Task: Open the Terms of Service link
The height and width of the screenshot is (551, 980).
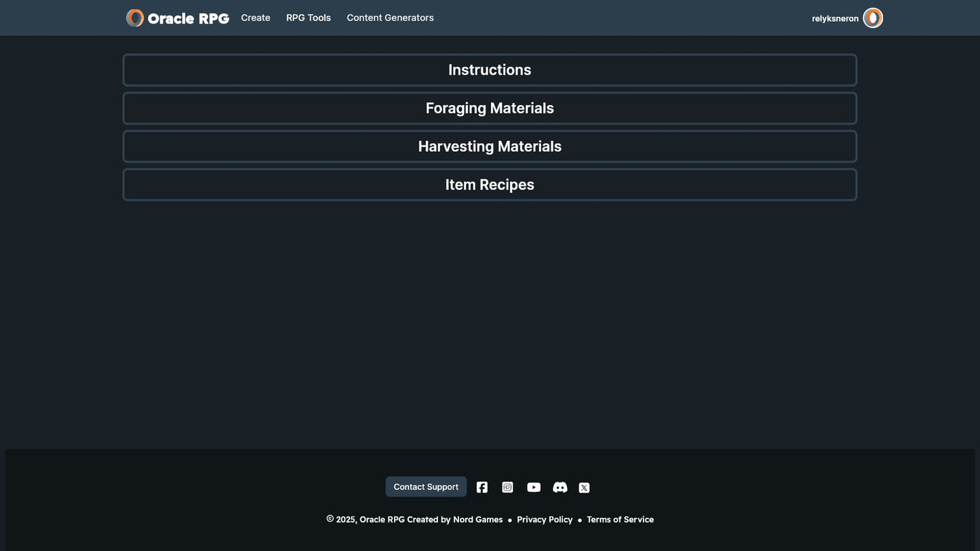Action: point(620,520)
